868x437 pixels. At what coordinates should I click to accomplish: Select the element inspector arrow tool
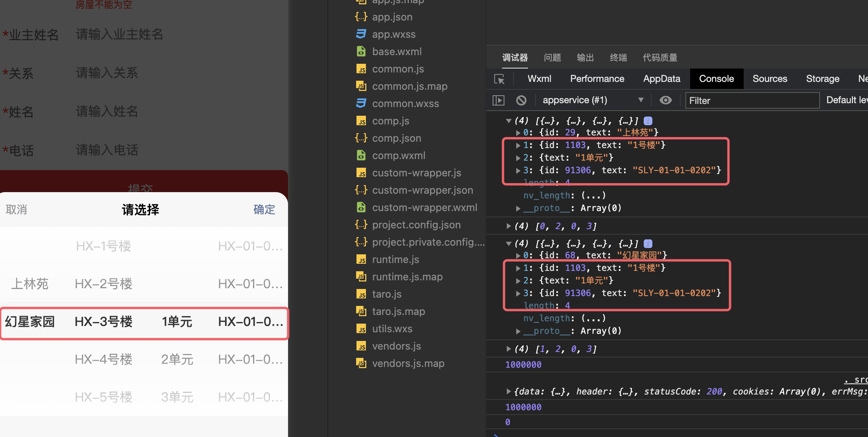[499, 79]
